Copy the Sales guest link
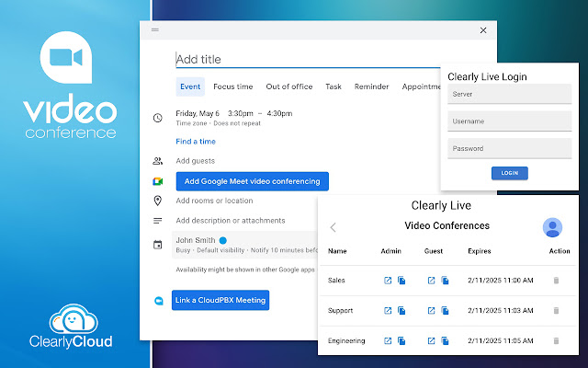Image resolution: width=588 pixels, height=368 pixels. (x=445, y=280)
